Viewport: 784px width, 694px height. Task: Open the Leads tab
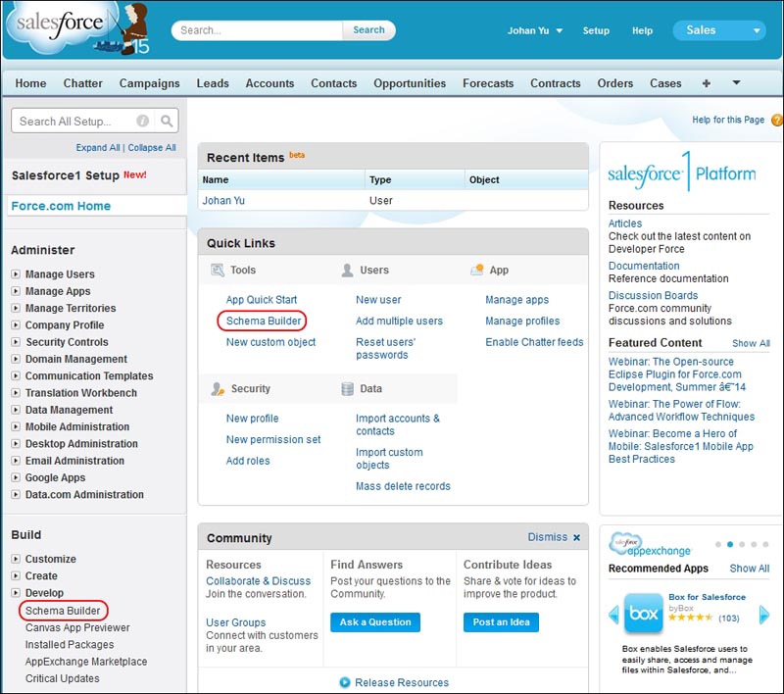213,83
